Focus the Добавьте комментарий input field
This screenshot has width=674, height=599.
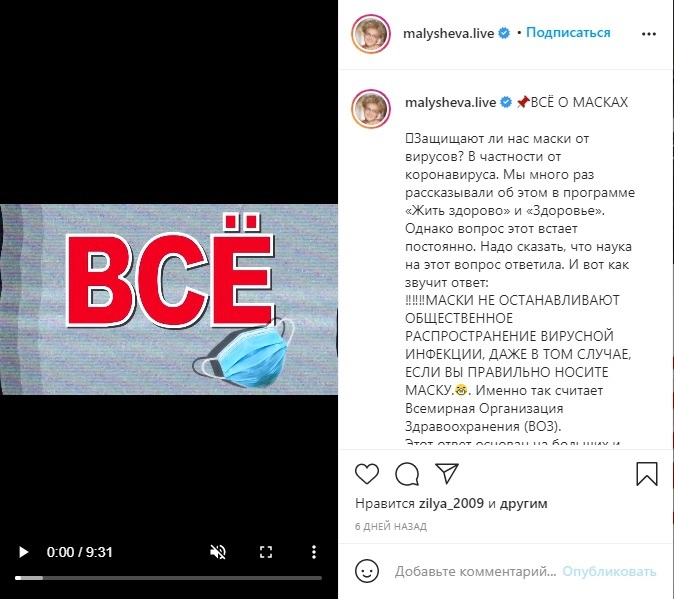pyautogui.click(x=475, y=571)
